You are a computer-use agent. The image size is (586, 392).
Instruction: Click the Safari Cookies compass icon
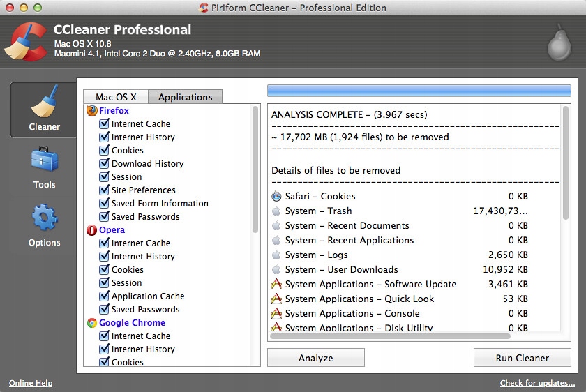[x=276, y=197]
